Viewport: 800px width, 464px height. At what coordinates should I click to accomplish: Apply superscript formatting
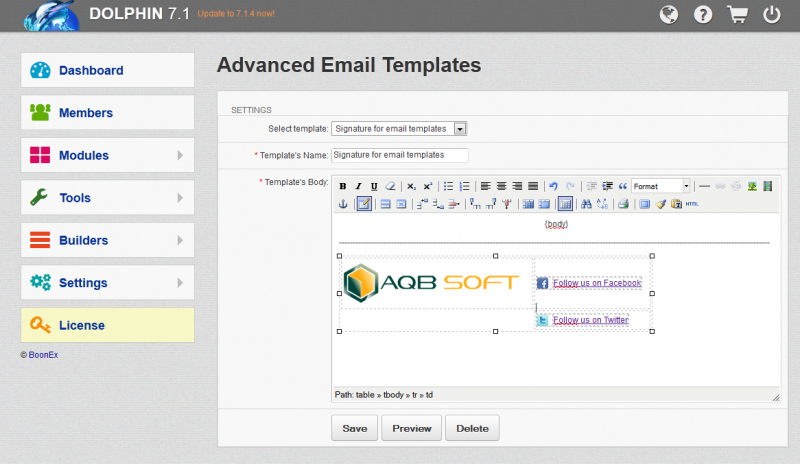click(428, 186)
